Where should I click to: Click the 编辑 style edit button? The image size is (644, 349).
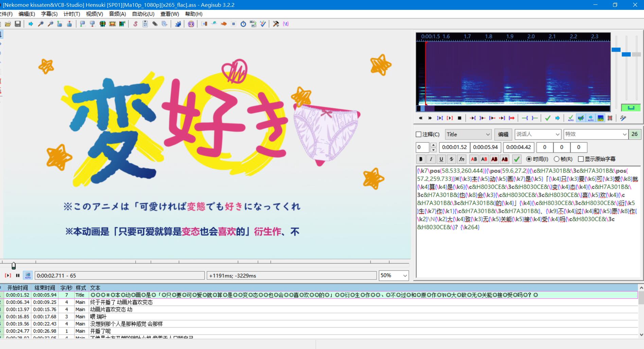503,134
